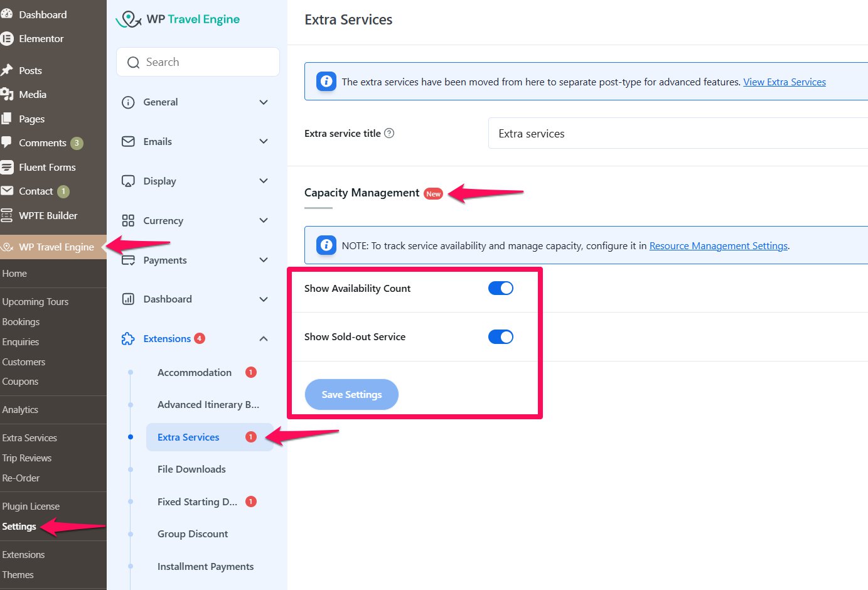The height and width of the screenshot is (590, 868).
Task: Open Home in WP Travel Engine submenu
Action: pos(14,274)
